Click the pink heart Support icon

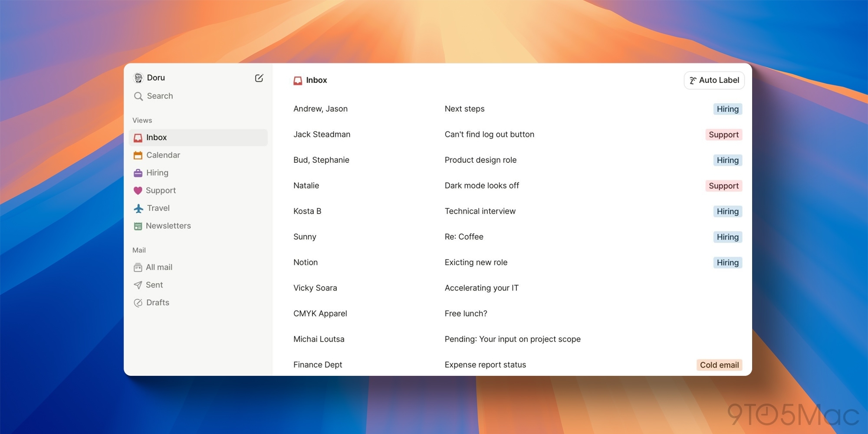click(138, 191)
